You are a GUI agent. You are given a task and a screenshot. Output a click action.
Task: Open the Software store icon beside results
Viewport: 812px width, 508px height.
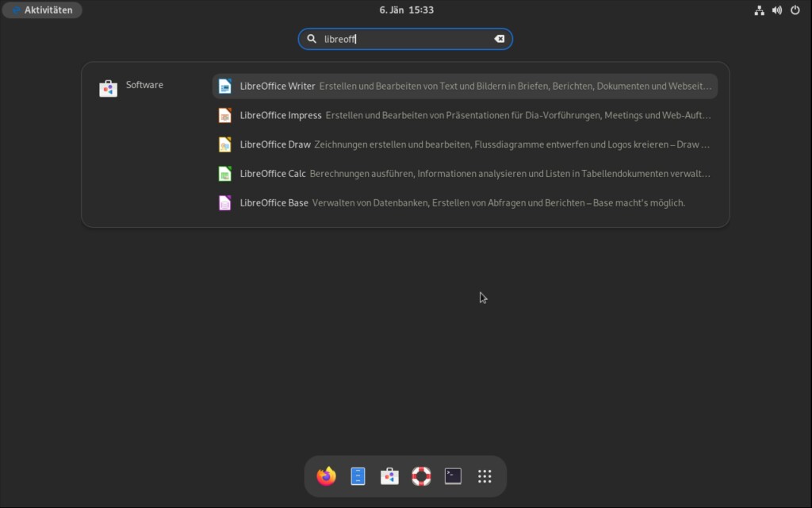(x=108, y=88)
